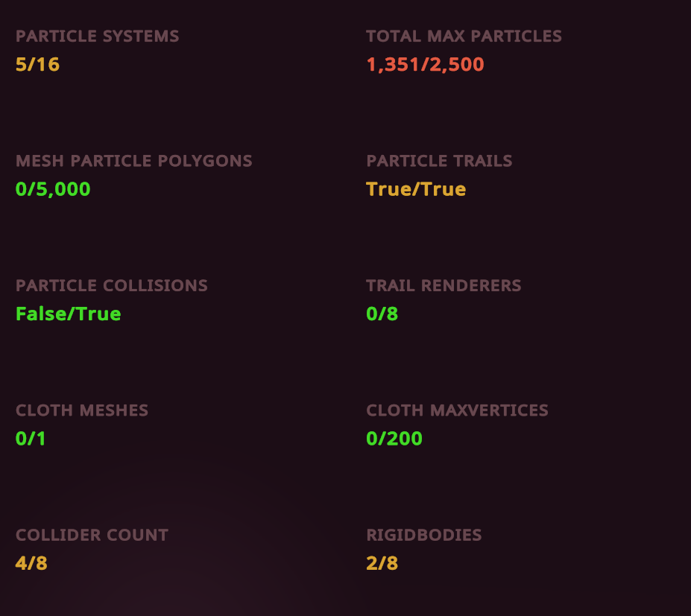
Task: Click the Particle Systems label
Action: 97,36
